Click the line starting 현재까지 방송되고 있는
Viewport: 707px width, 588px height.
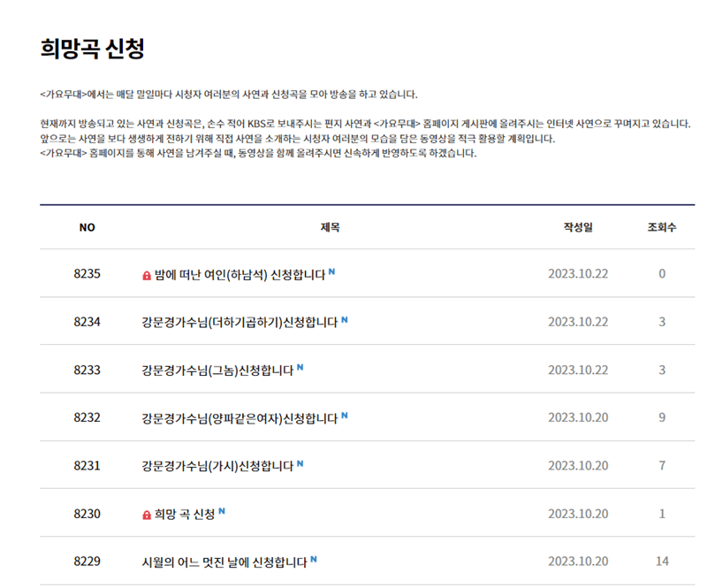[x=365, y=124]
